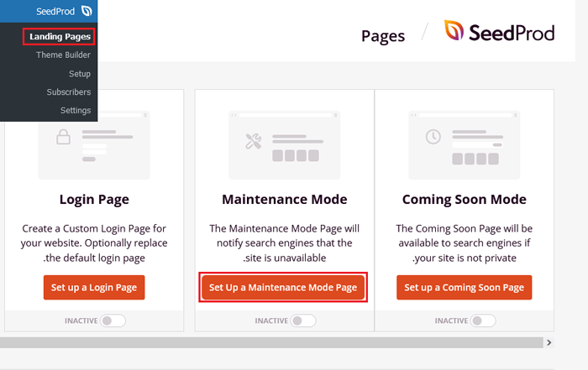Toggle the Login Page inactive switch
The width and height of the screenshot is (588, 370).
113,320
